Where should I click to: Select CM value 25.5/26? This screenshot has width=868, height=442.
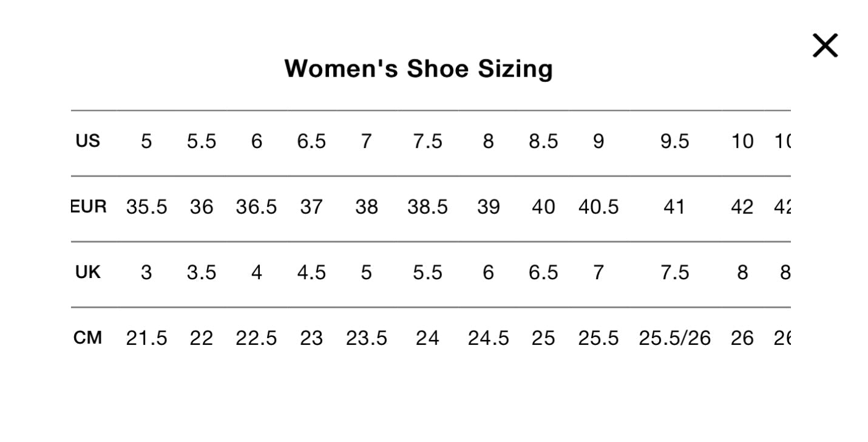pyautogui.click(x=676, y=338)
